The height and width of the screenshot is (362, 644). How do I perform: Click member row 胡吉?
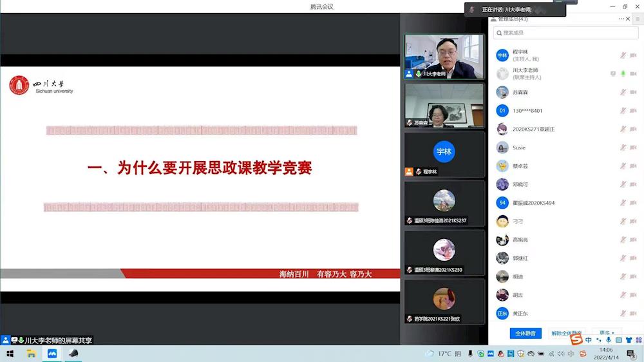tap(565, 295)
